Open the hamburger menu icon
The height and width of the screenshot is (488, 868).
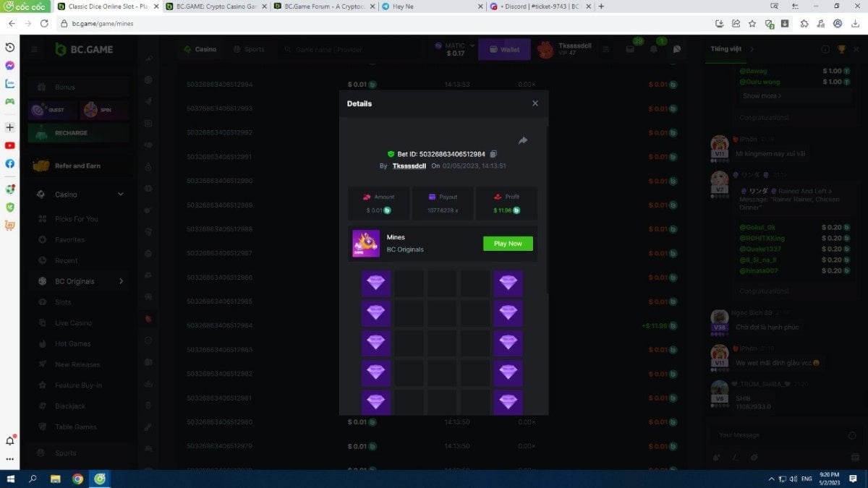click(x=34, y=50)
